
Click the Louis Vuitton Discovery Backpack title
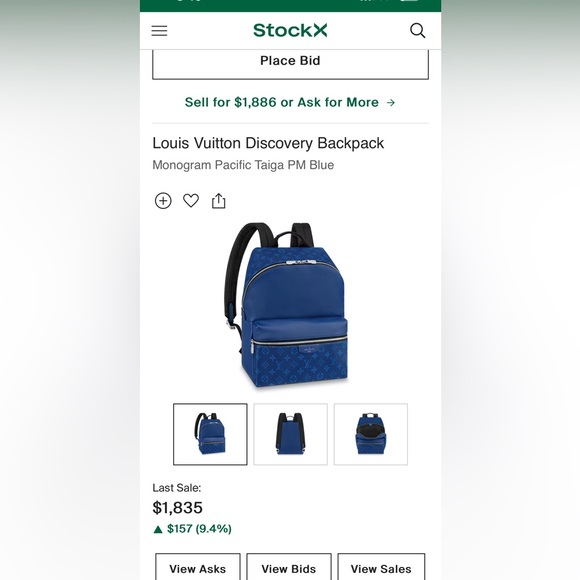[x=268, y=143]
